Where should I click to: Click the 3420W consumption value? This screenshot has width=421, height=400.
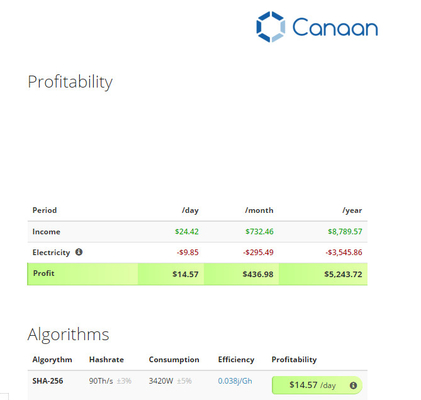[161, 381]
